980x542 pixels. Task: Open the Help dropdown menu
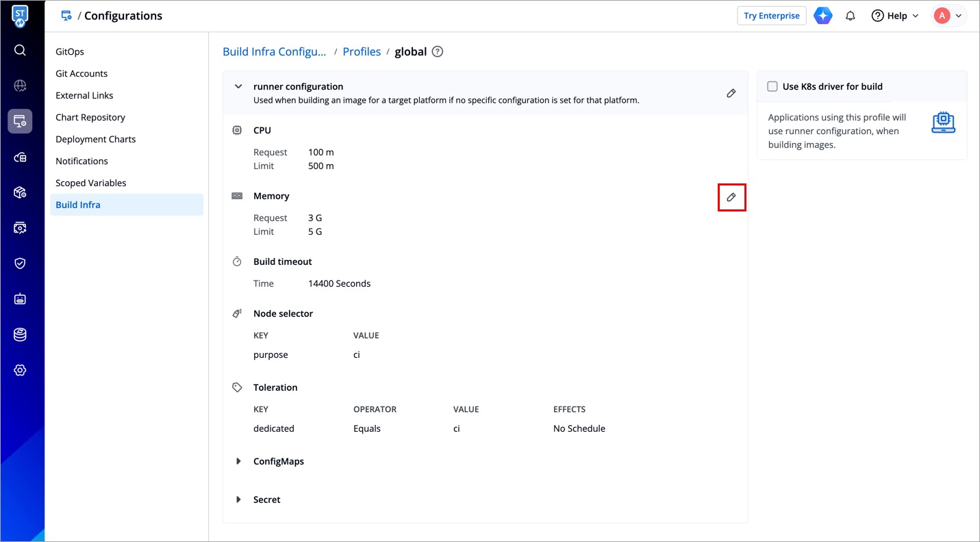pos(894,16)
